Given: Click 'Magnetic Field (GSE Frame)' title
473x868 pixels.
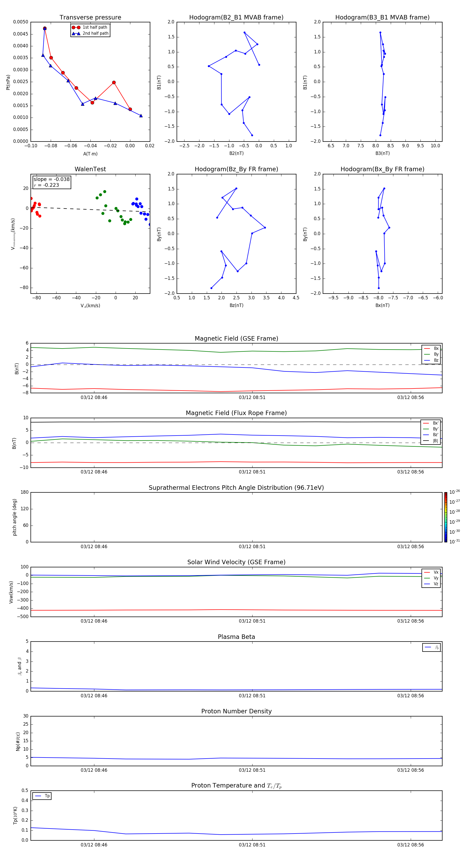Looking at the screenshot, I should coord(236,339).
